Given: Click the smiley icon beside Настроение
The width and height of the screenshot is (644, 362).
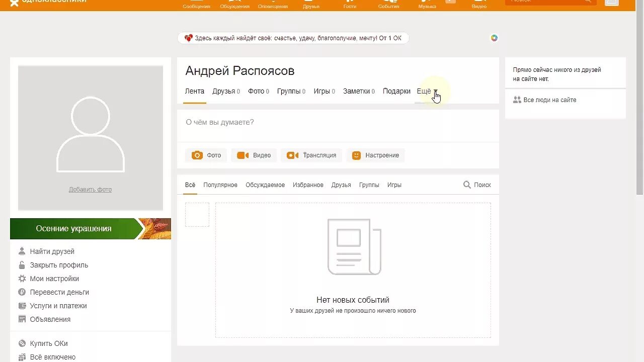Looking at the screenshot, I should (356, 155).
